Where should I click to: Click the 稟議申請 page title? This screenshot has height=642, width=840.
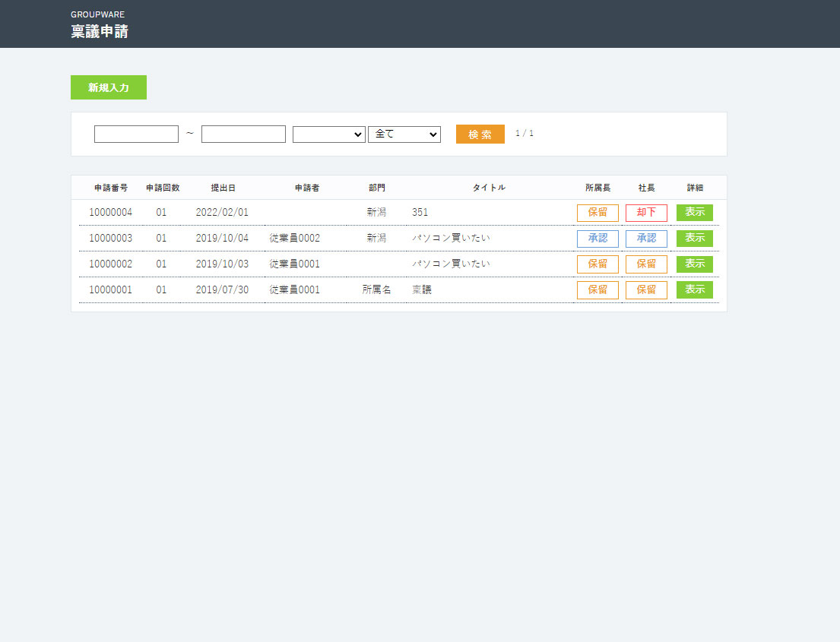[100, 32]
